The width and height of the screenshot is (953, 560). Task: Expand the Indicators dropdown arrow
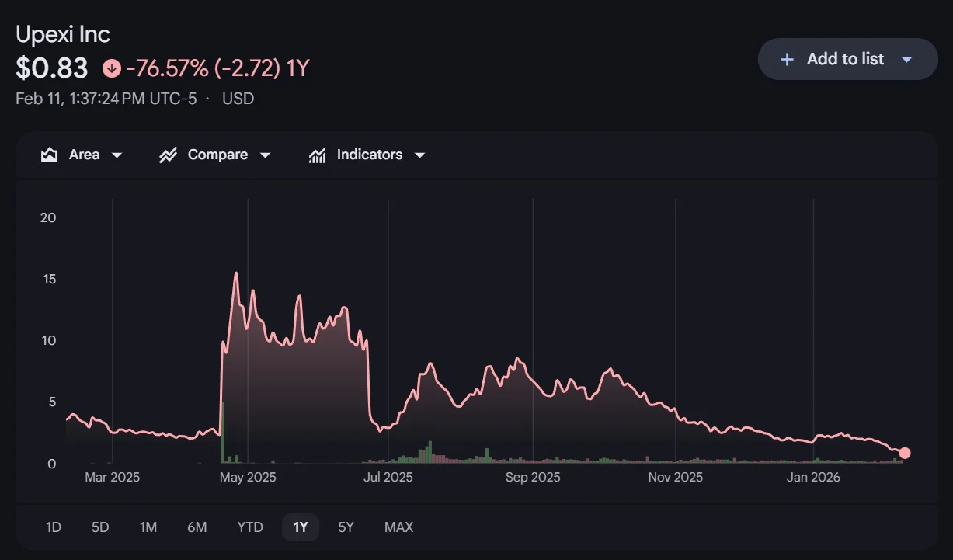coord(420,155)
